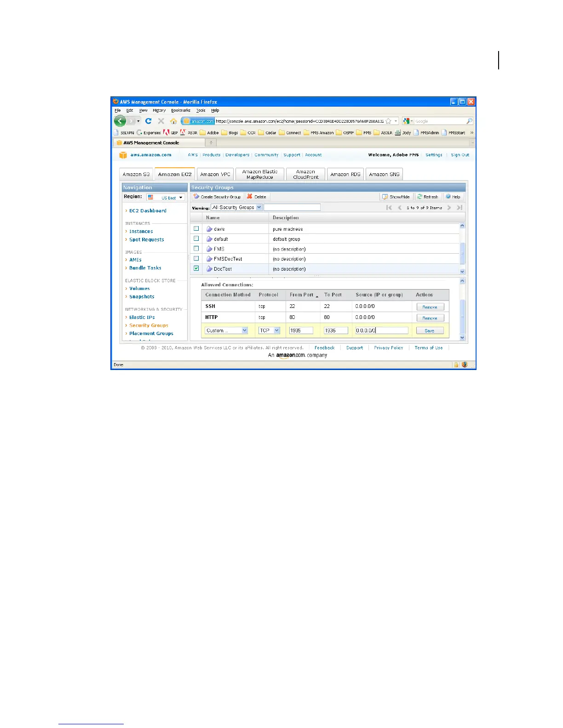Open the TCP protocol dropdown
Screen dimensions: 563x728
[x=270, y=330]
